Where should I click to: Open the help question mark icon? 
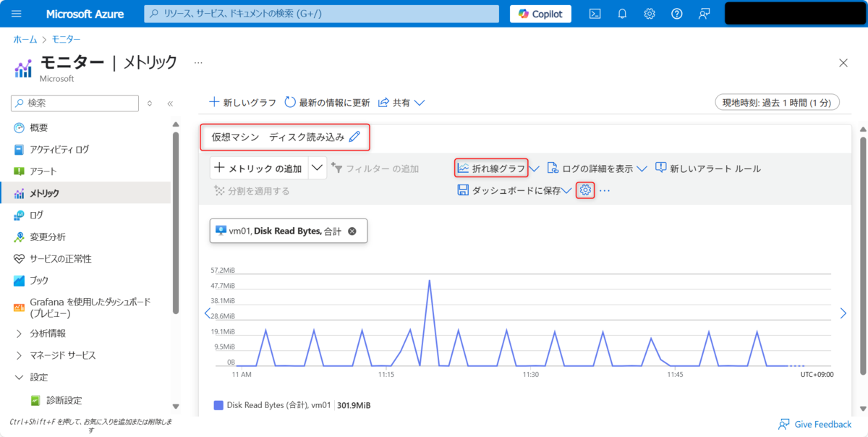(676, 14)
